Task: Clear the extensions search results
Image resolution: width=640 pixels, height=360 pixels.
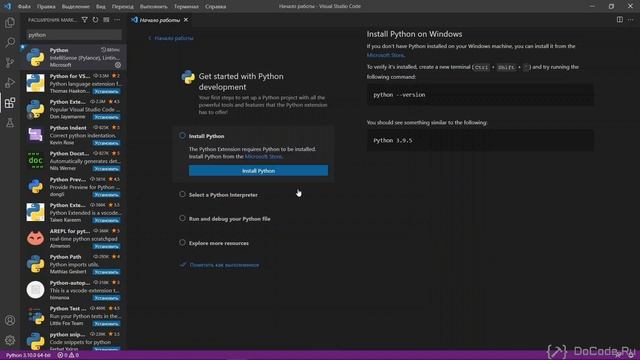Action: click(106, 20)
